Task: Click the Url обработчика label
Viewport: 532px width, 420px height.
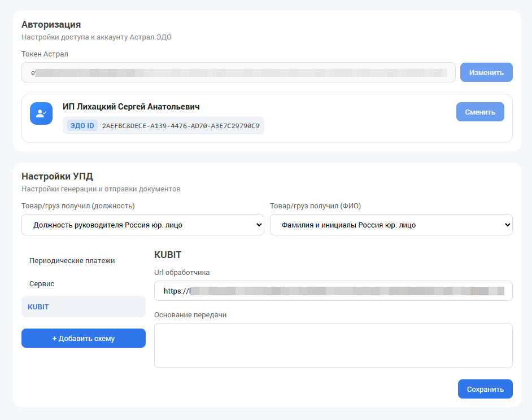Action: click(182, 273)
